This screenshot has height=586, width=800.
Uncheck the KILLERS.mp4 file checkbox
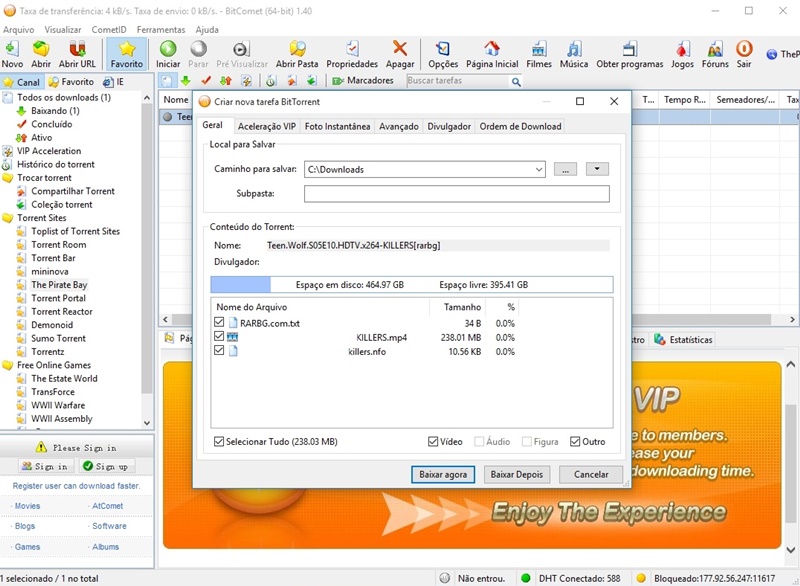tap(219, 336)
